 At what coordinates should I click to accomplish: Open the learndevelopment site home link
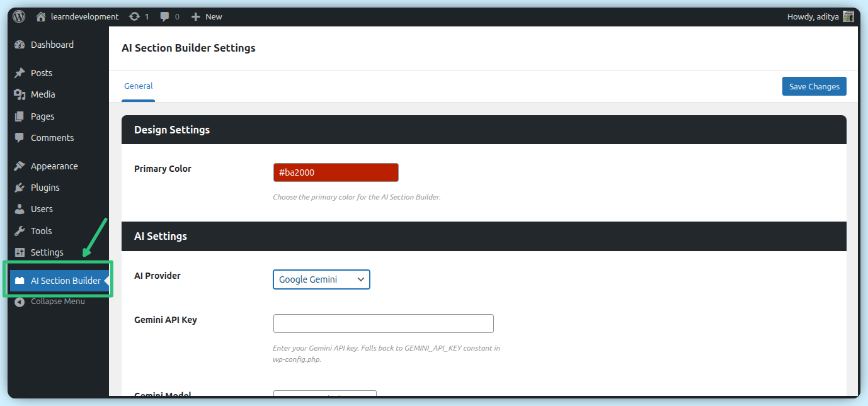[77, 17]
